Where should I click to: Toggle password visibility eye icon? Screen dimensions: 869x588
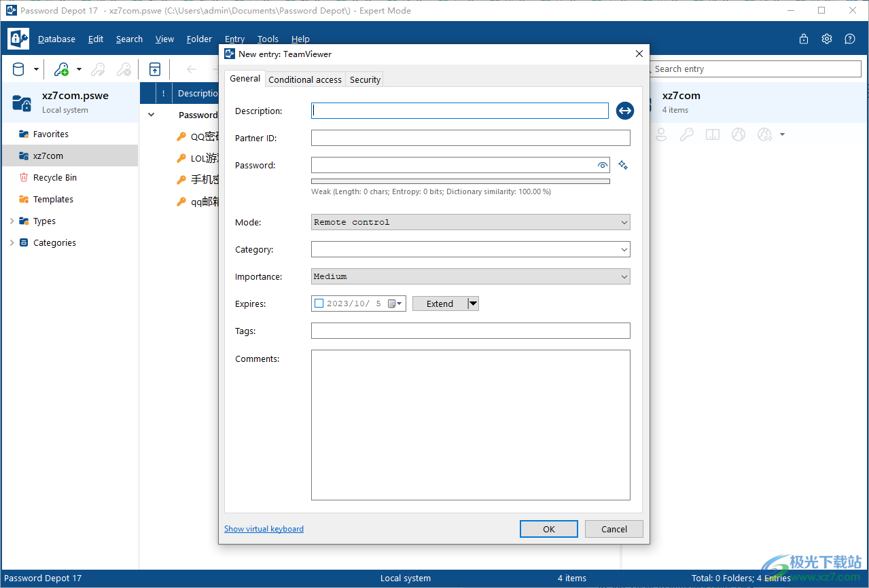click(602, 165)
